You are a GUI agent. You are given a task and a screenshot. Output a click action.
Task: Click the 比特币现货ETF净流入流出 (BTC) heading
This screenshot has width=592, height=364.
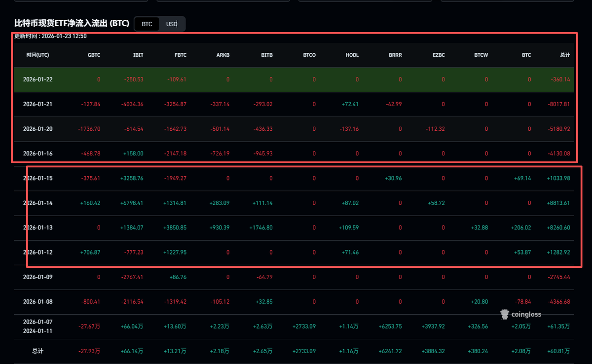pyautogui.click(x=72, y=23)
